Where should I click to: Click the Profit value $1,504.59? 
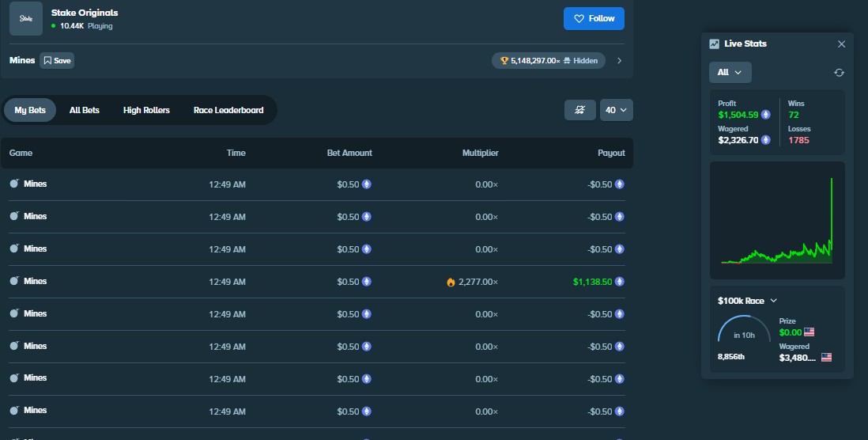[738, 116]
